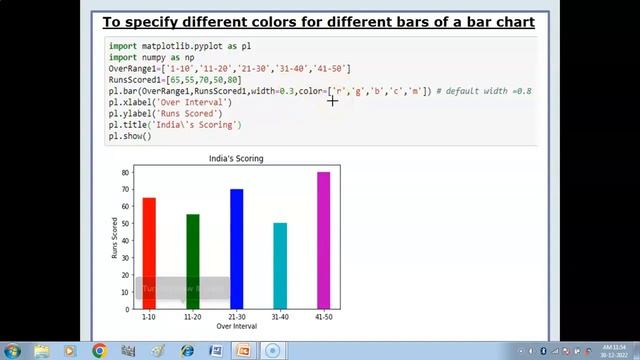
Task: Open the taskbar app left of Internet Explorer
Action: (x=158, y=351)
